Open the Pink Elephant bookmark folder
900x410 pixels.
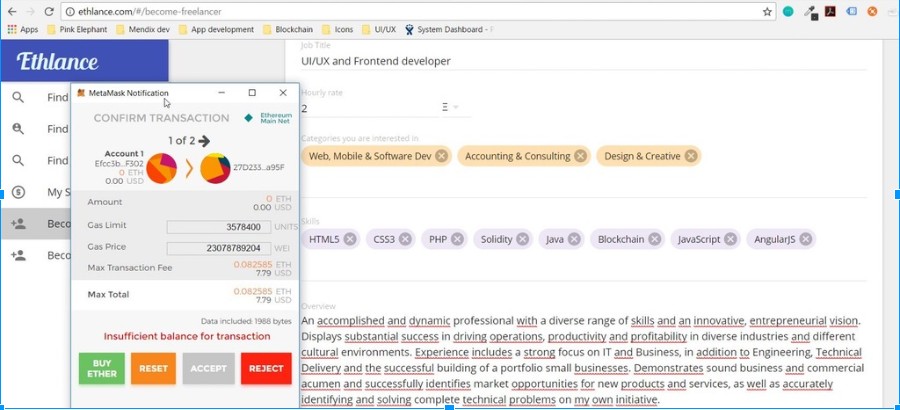click(77, 29)
